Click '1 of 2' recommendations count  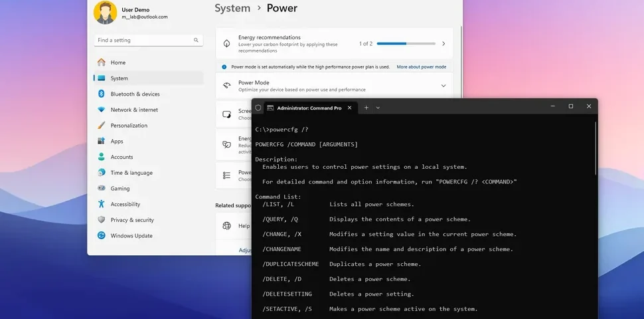point(366,44)
